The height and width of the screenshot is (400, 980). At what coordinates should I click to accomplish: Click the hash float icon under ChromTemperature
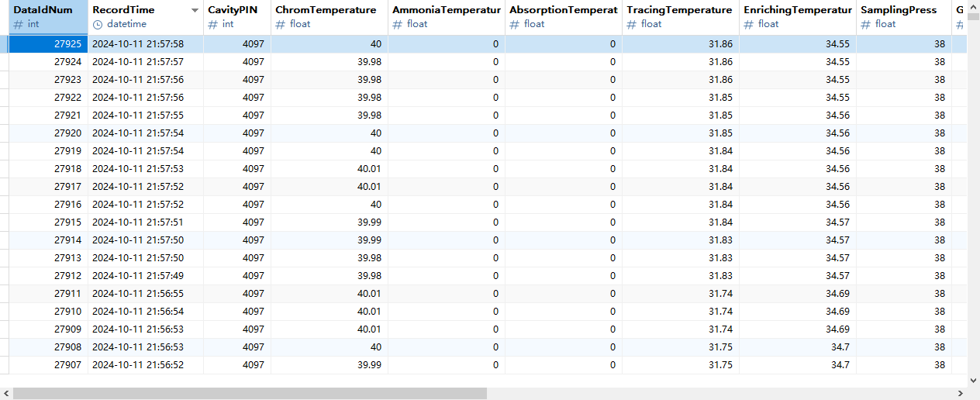281,24
